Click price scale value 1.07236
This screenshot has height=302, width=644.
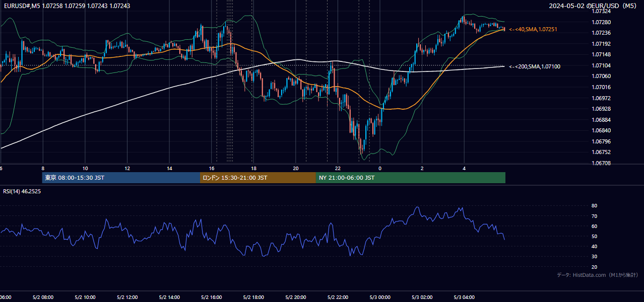pos(602,33)
